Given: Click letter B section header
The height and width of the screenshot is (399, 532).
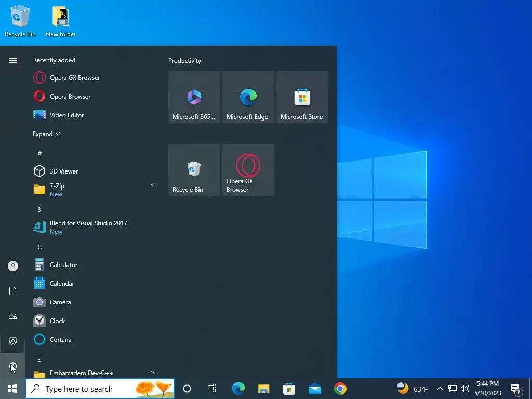Looking at the screenshot, I should [x=39, y=210].
